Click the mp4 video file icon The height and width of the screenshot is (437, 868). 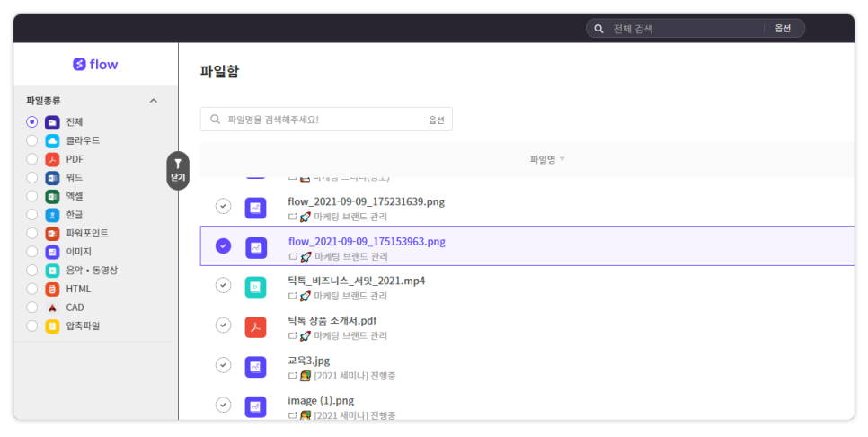(256, 287)
